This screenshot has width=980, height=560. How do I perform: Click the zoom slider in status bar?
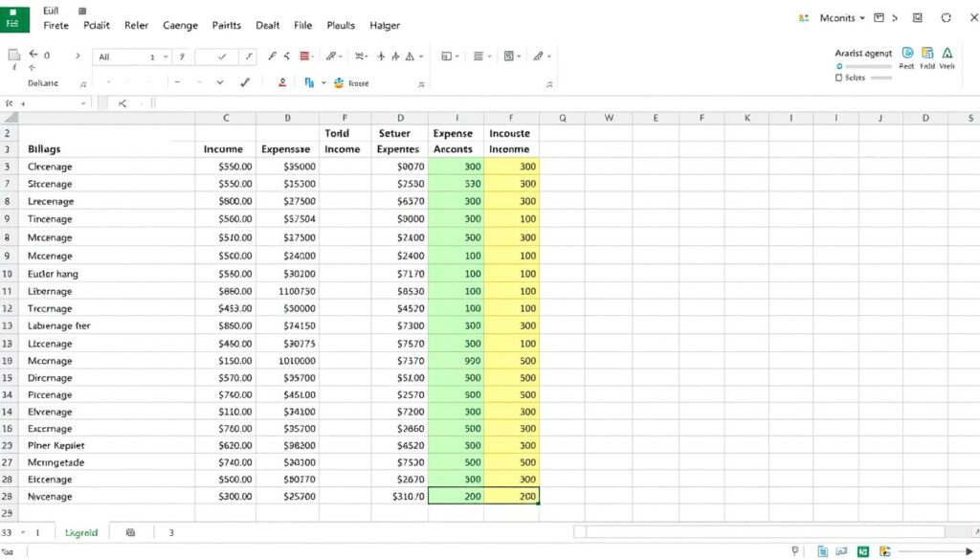tap(934, 551)
